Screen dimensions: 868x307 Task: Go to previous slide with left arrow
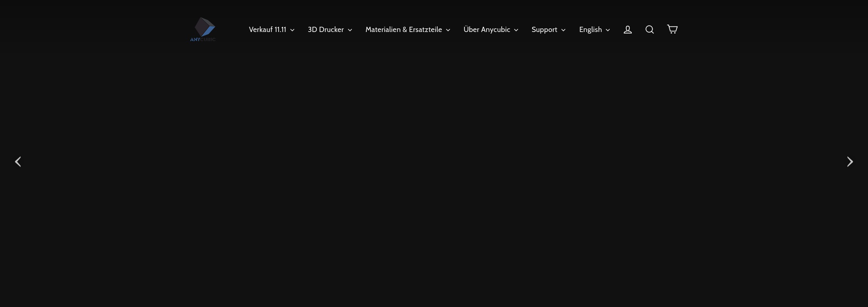point(18,161)
